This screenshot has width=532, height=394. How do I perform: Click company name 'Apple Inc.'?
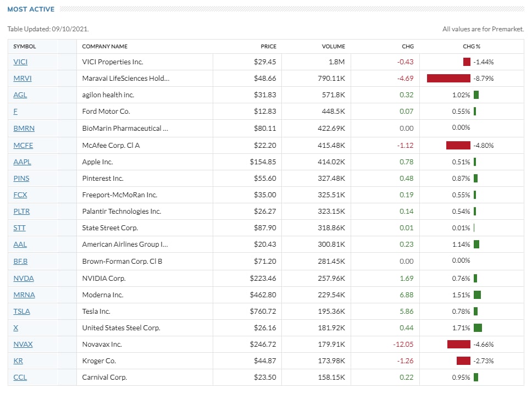pyautogui.click(x=97, y=162)
